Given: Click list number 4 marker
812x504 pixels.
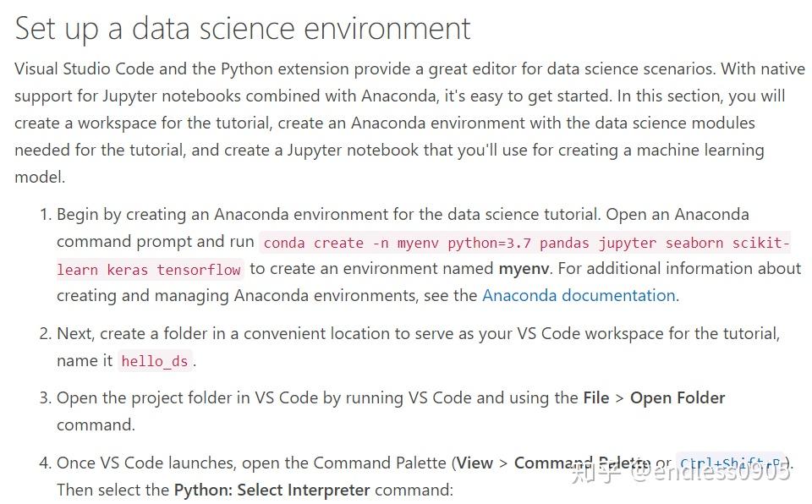Looking at the screenshot, I should (x=45, y=463).
